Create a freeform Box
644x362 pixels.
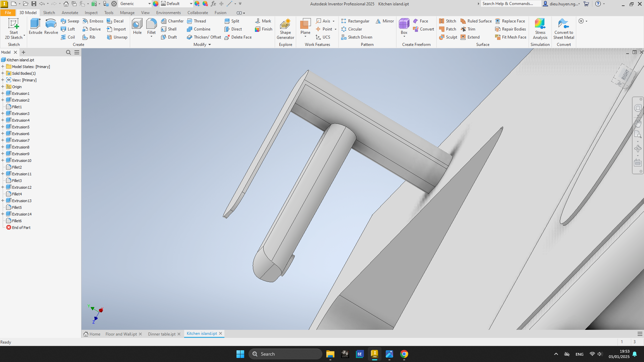(x=404, y=26)
